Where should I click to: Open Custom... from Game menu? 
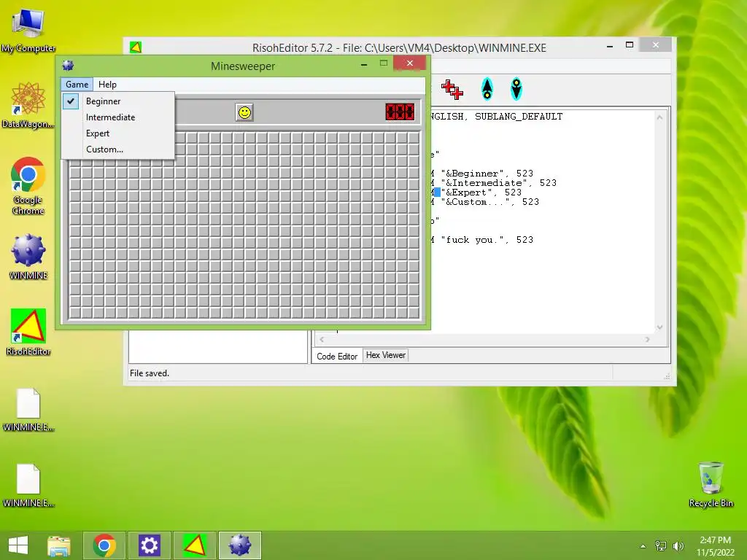coord(117,149)
